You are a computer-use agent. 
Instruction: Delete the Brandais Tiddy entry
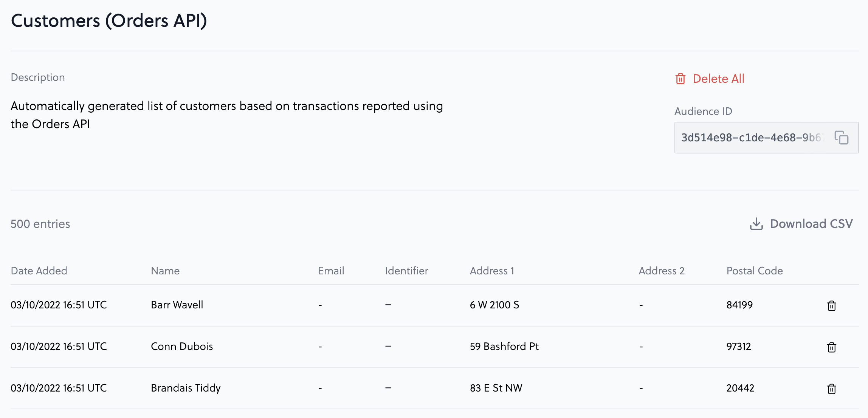tap(831, 389)
